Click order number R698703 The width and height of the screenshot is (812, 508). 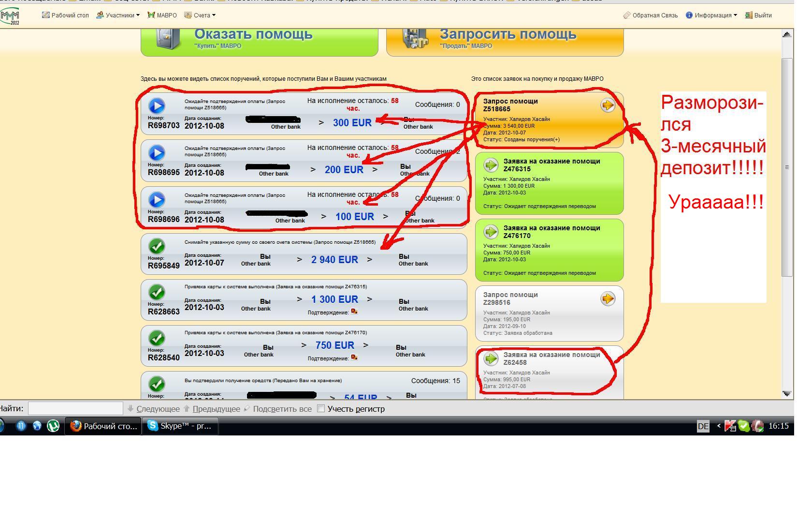point(164,125)
